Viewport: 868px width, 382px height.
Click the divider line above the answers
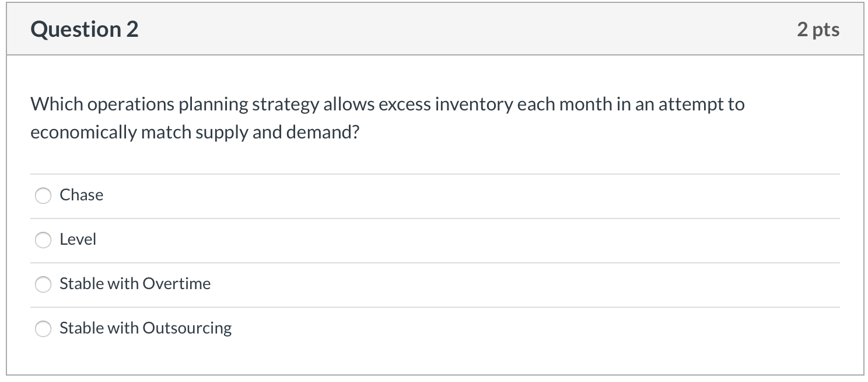click(434, 173)
